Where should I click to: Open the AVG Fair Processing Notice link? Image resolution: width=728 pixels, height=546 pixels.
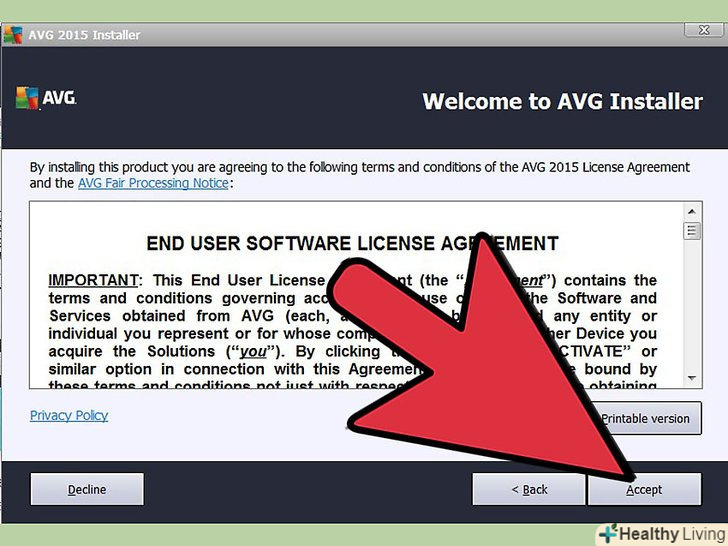tap(153, 183)
